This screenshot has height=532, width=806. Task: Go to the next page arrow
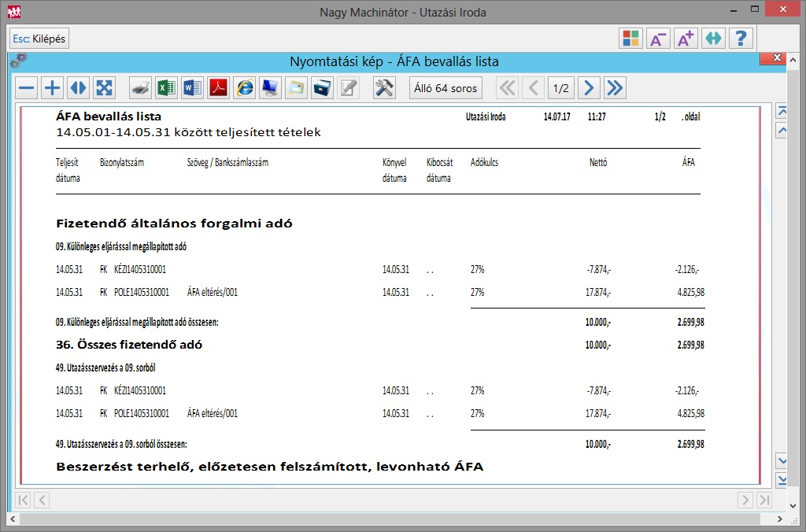point(589,88)
